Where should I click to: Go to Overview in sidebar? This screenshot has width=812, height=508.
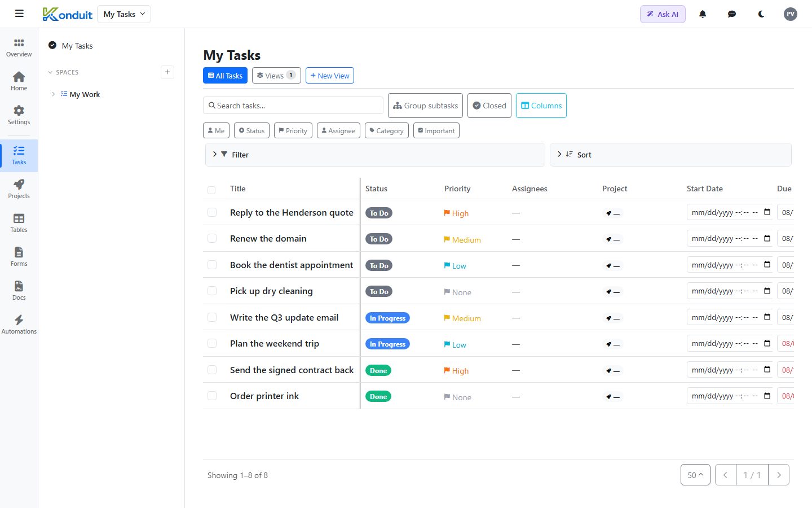click(x=19, y=48)
